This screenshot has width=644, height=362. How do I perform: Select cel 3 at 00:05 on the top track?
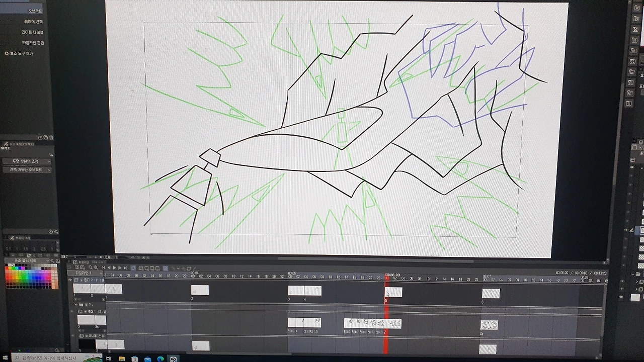point(296,291)
